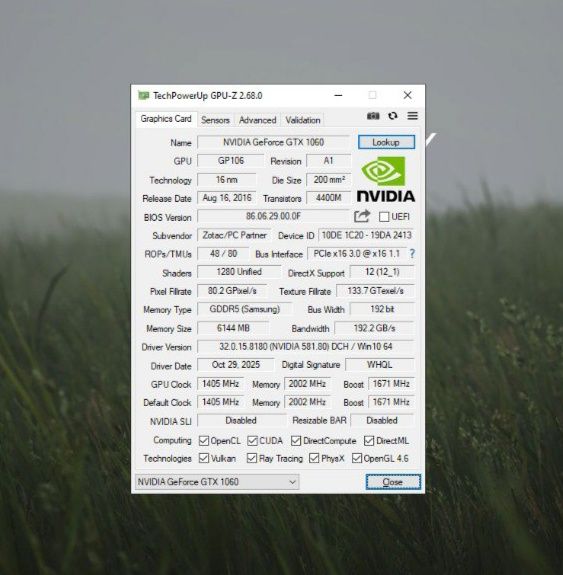The image size is (563, 575).
Task: Click the Name field NVIDIA GeForce GTX 1060
Action: click(274, 142)
